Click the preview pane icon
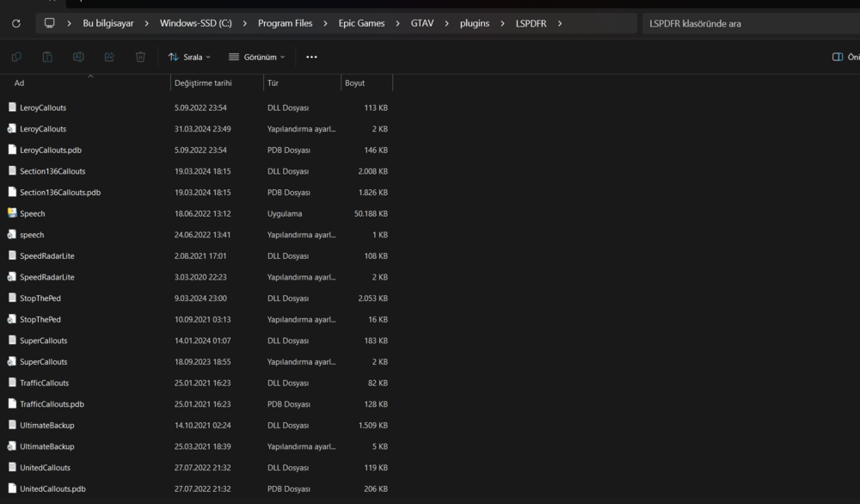The image size is (860, 504). tap(838, 57)
